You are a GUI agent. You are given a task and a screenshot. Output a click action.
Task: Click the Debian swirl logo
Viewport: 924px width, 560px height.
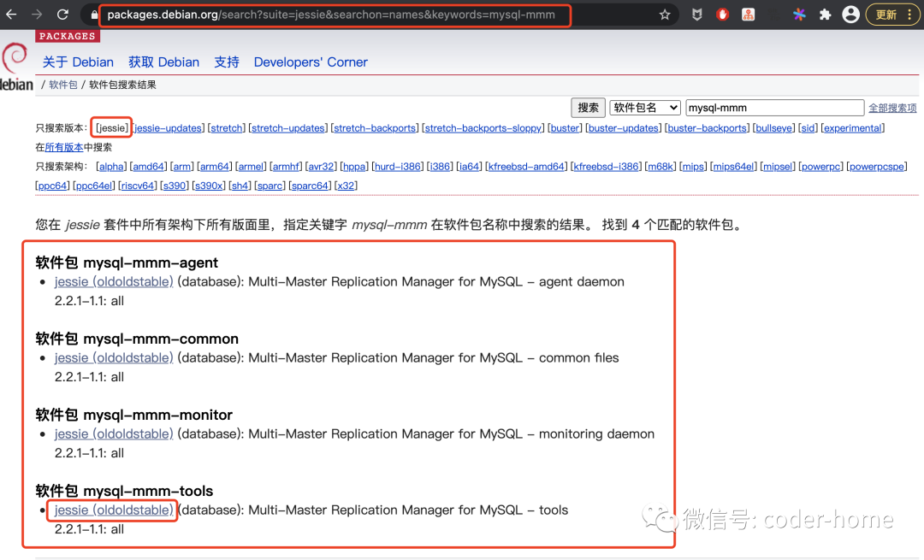click(x=15, y=57)
